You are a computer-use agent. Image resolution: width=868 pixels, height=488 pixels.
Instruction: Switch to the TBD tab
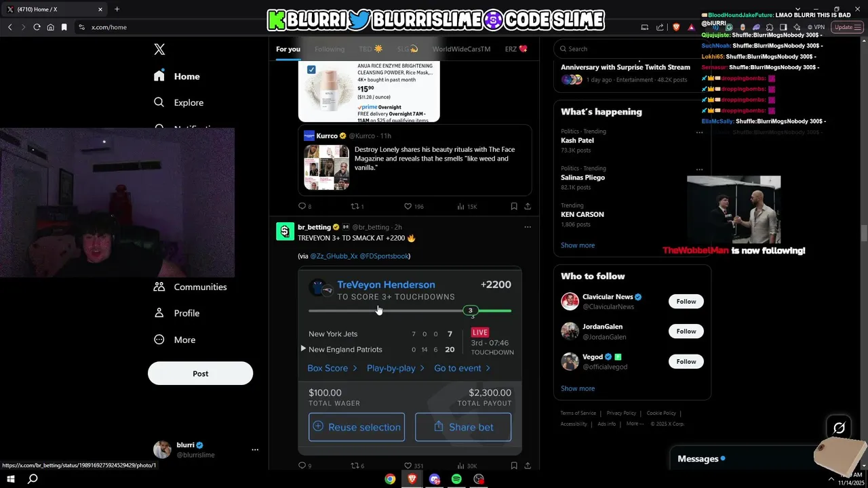371,49
